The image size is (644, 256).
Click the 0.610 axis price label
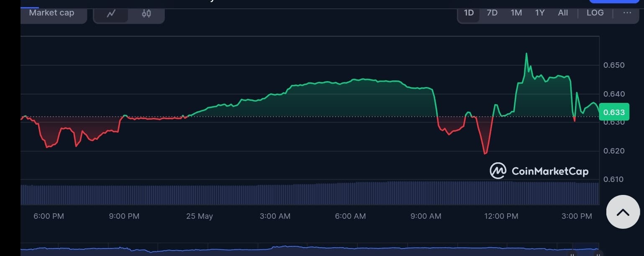click(614, 179)
